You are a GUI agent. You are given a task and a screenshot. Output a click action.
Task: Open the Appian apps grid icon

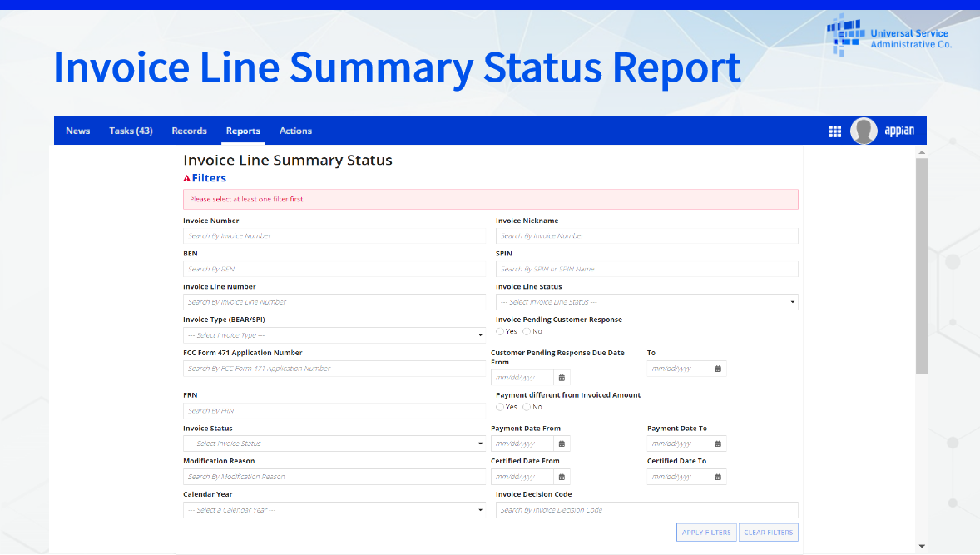(834, 131)
